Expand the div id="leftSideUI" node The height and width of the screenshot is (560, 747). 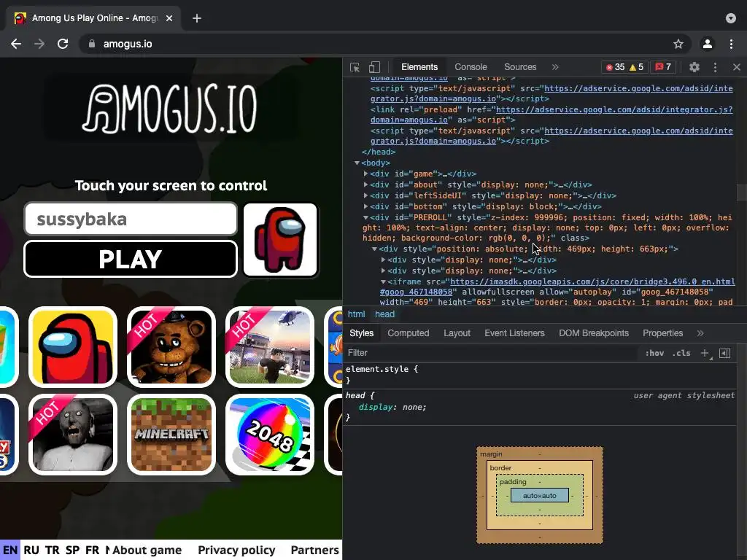coord(366,195)
